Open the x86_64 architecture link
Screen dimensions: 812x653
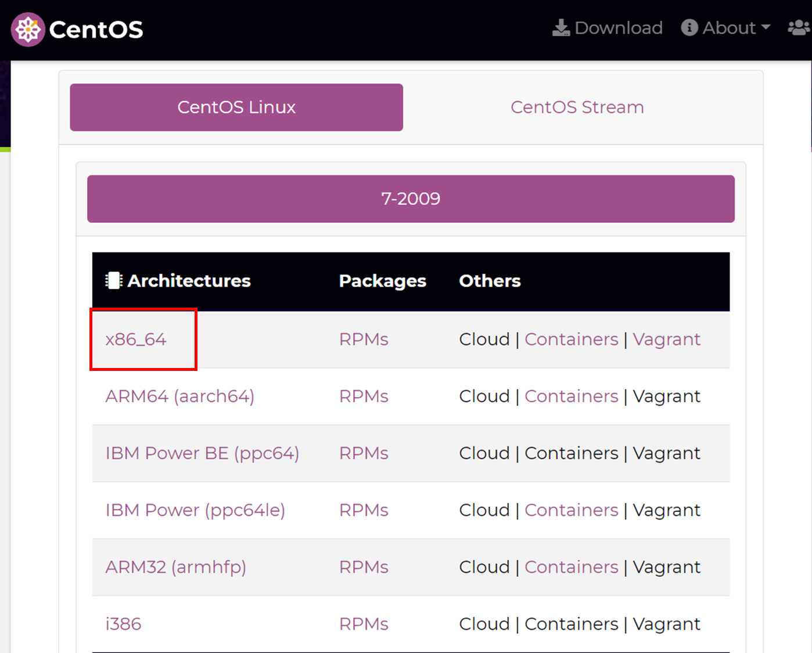click(x=136, y=340)
